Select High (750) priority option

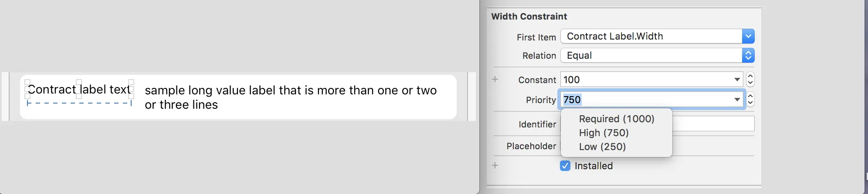604,133
